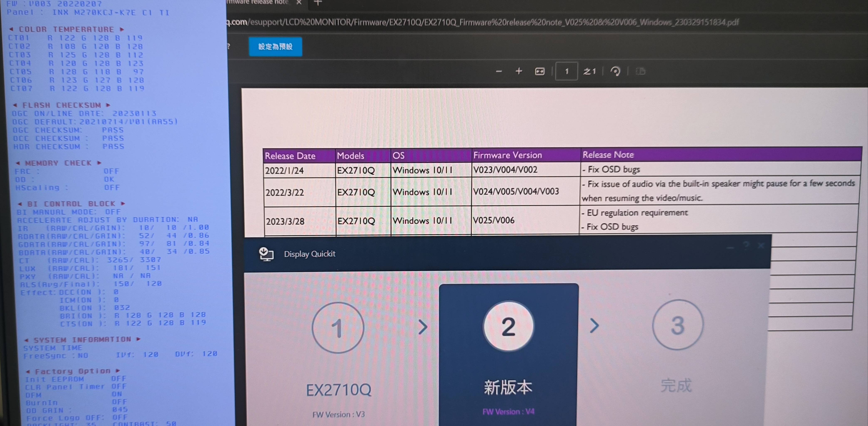Click the chevron between steps 2 and 3

(x=594, y=326)
